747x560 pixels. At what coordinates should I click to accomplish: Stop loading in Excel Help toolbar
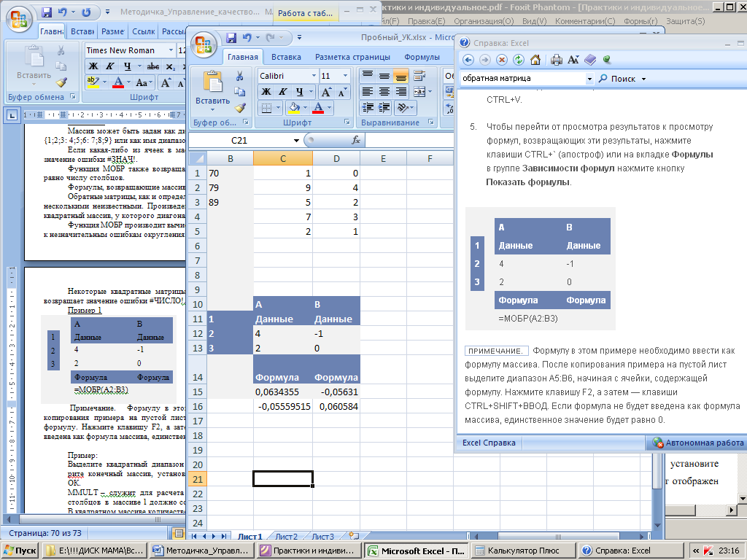[502, 60]
